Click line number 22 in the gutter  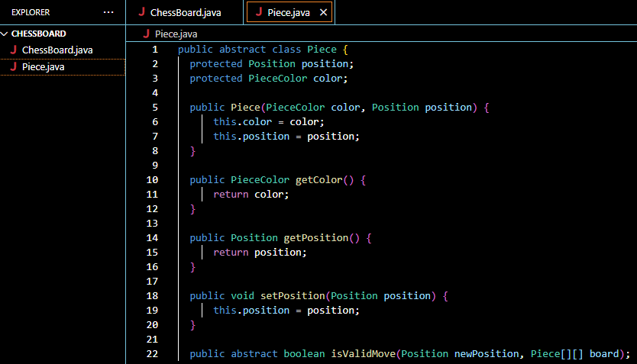point(152,353)
